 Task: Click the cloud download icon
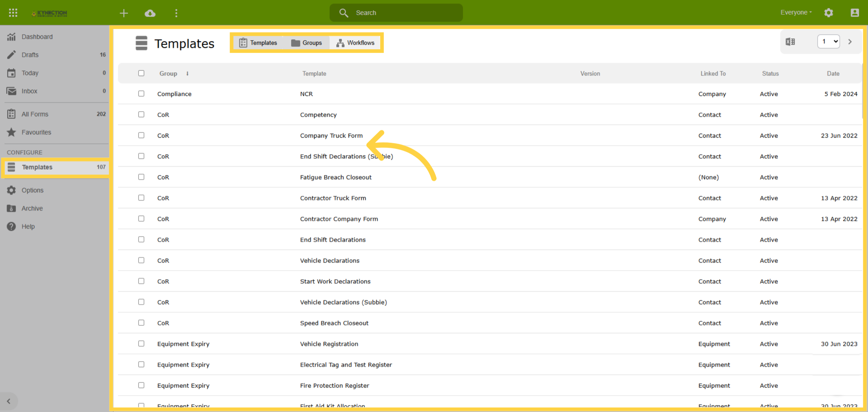[150, 13]
